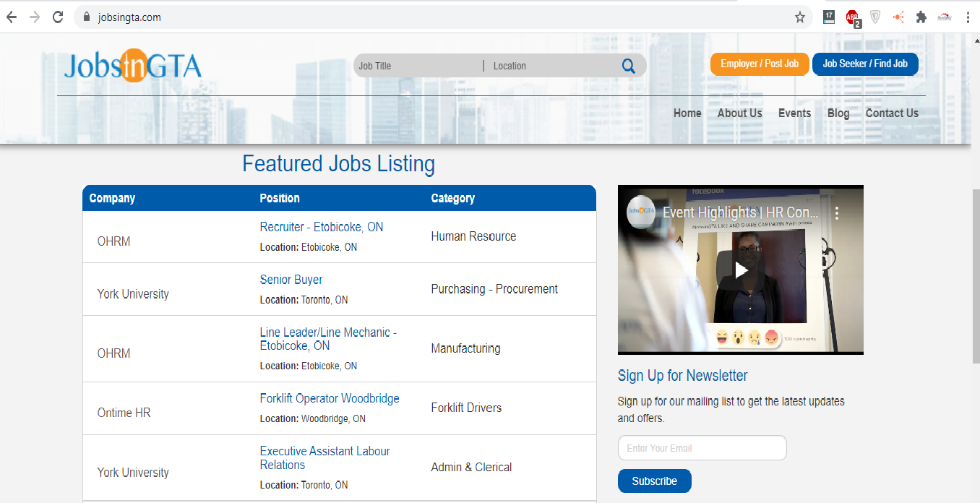The width and height of the screenshot is (980, 503).
Task: Click Location: Etobicoke, ON under Line Leader
Action: tap(309, 366)
